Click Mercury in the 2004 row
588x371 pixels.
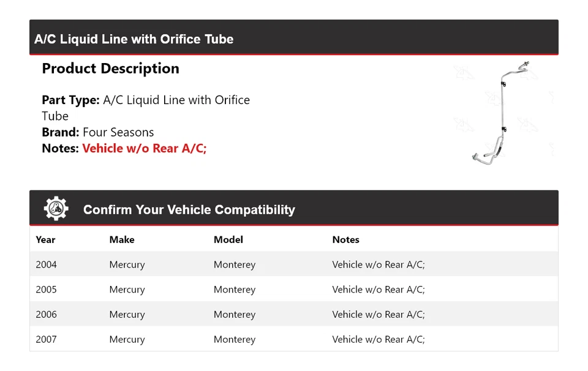pos(127,264)
